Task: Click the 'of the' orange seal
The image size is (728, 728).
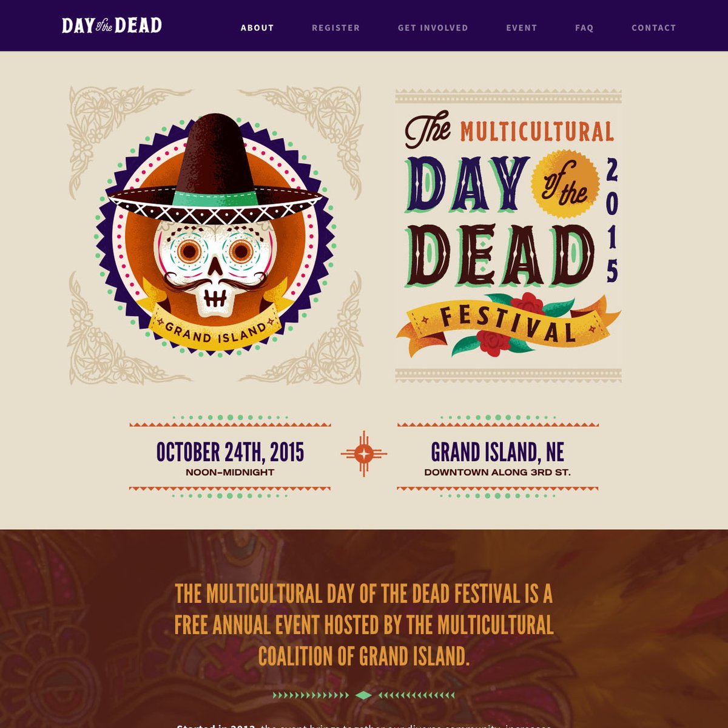Action: [x=565, y=184]
